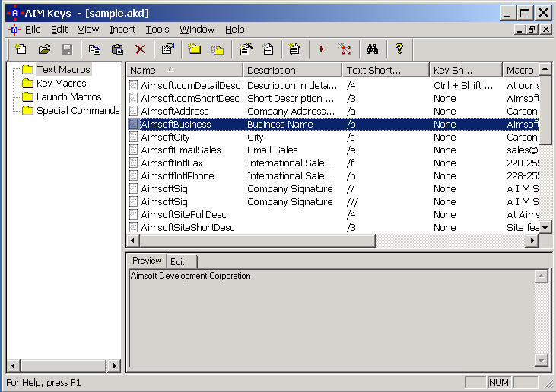Select the AimsoftEmailSales macro row
The width and height of the screenshot is (556, 392).
click(x=181, y=150)
